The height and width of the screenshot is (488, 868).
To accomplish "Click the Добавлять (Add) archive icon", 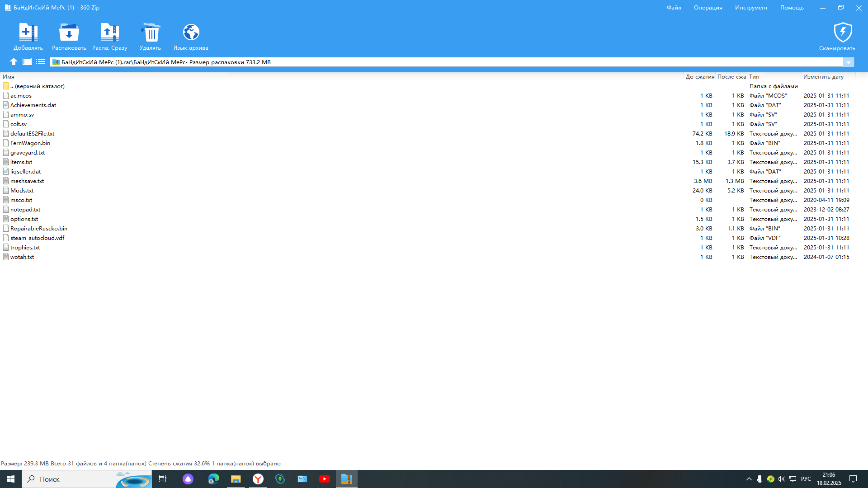I will (x=28, y=33).
